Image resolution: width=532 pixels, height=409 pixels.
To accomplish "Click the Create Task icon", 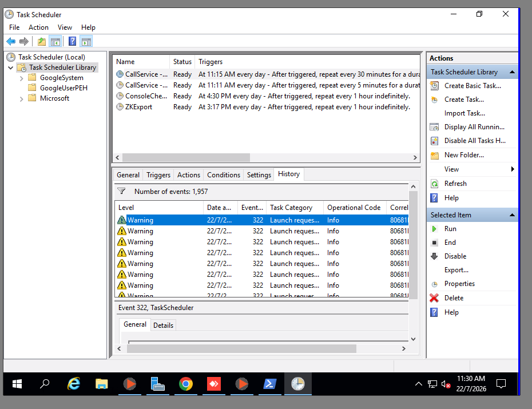I will coord(434,100).
